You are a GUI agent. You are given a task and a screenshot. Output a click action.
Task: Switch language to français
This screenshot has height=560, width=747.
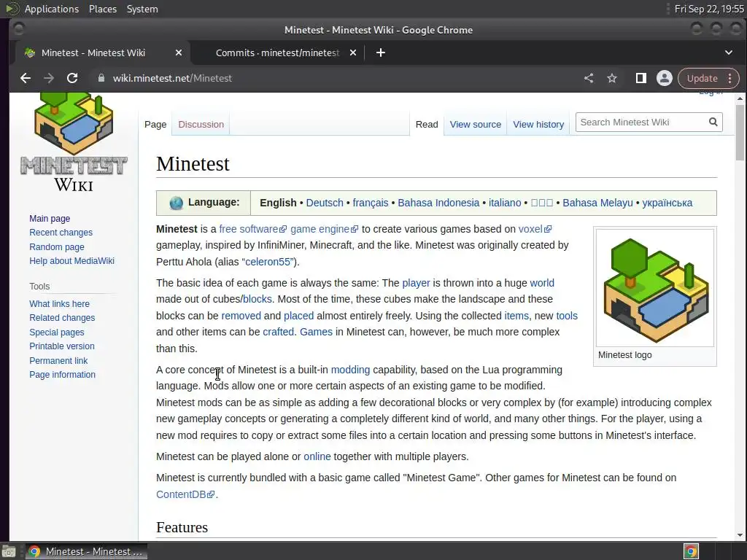[x=370, y=203]
